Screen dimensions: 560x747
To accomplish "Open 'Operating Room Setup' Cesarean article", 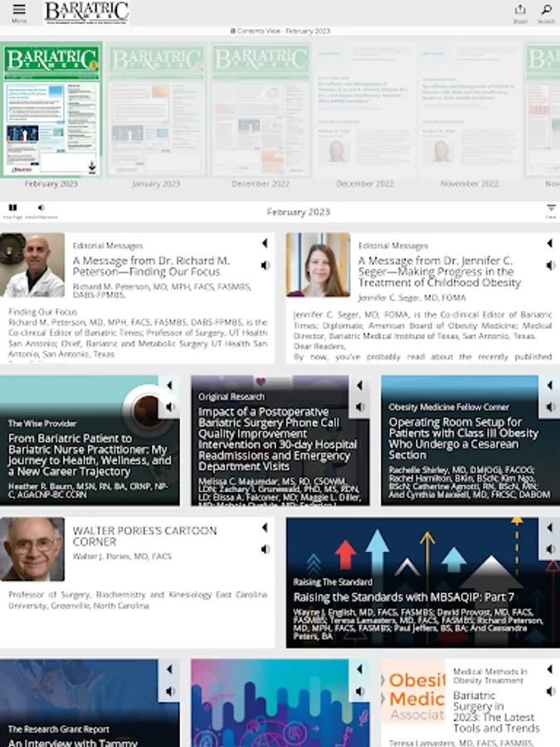I will coord(463,438).
